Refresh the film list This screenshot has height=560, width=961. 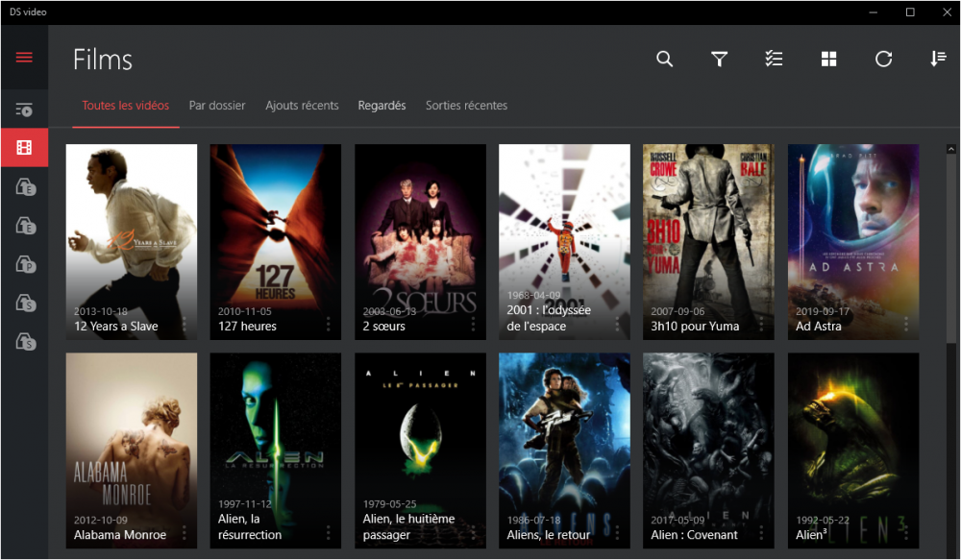[883, 60]
